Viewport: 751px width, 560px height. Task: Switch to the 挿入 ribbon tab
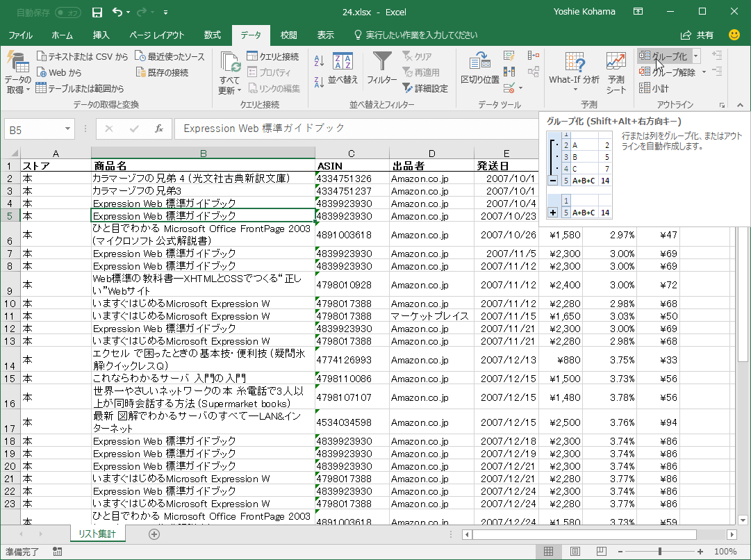[x=101, y=35]
